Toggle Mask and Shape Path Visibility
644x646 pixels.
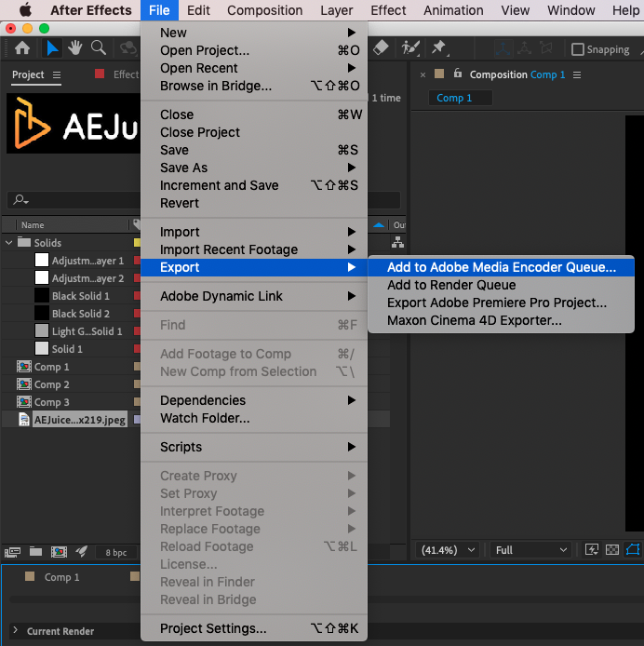tap(633, 549)
